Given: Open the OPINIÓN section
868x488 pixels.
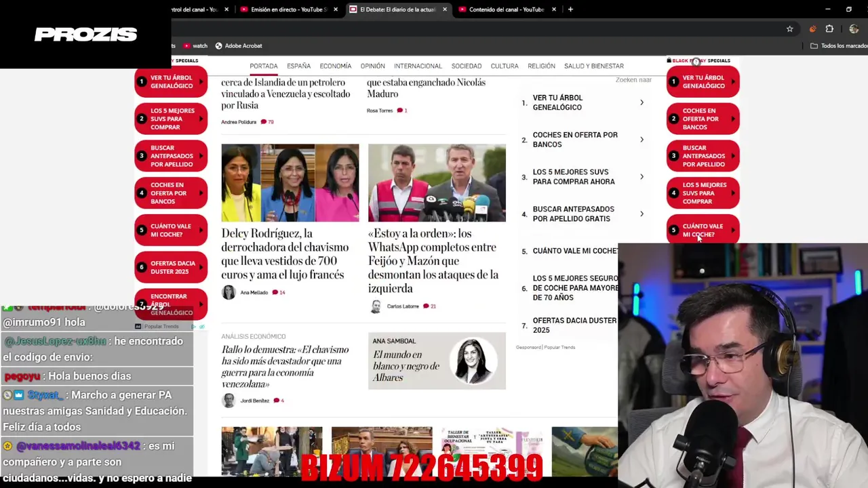Looking at the screenshot, I should (x=372, y=66).
